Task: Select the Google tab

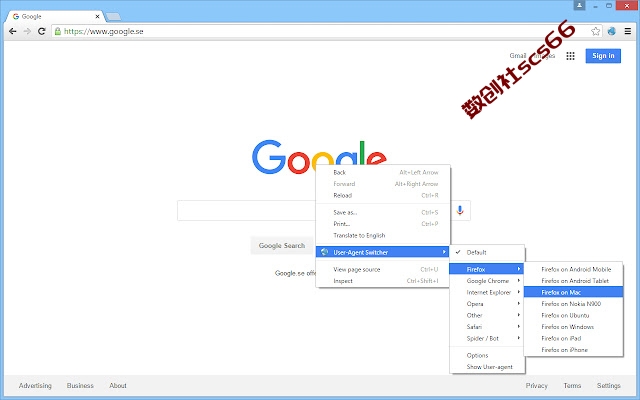Action: [54, 17]
